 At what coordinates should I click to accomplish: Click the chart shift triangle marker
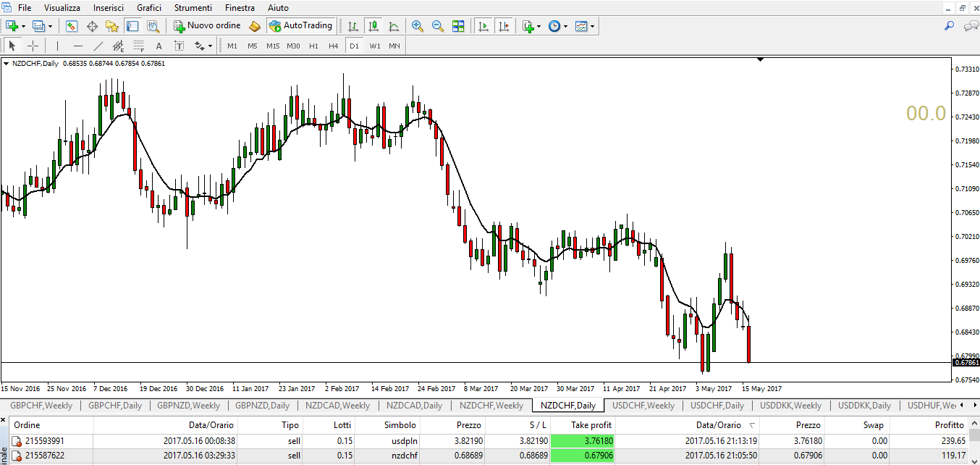click(x=760, y=60)
